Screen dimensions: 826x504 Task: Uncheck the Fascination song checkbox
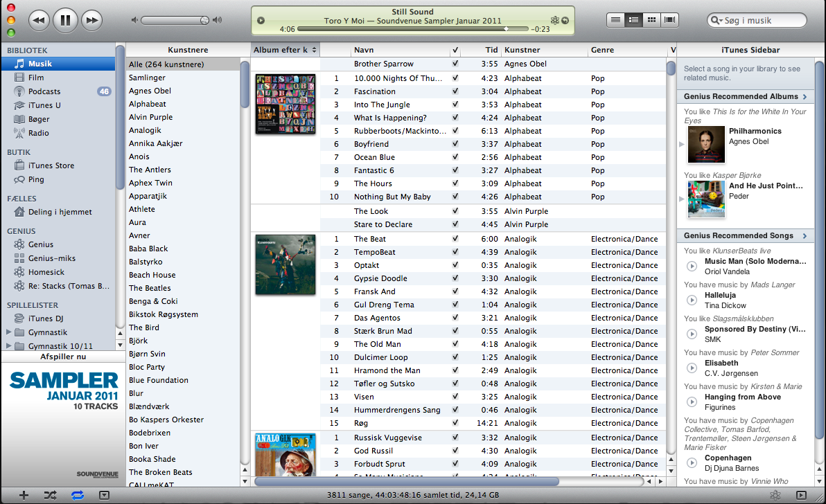(x=455, y=91)
